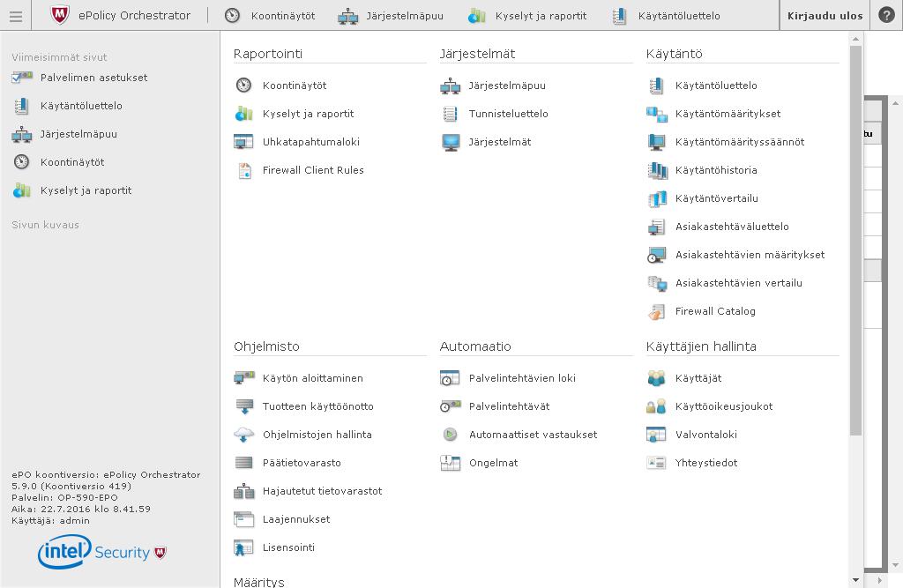
Task: Click the Käyttäjät people icon
Action: pyautogui.click(x=656, y=378)
